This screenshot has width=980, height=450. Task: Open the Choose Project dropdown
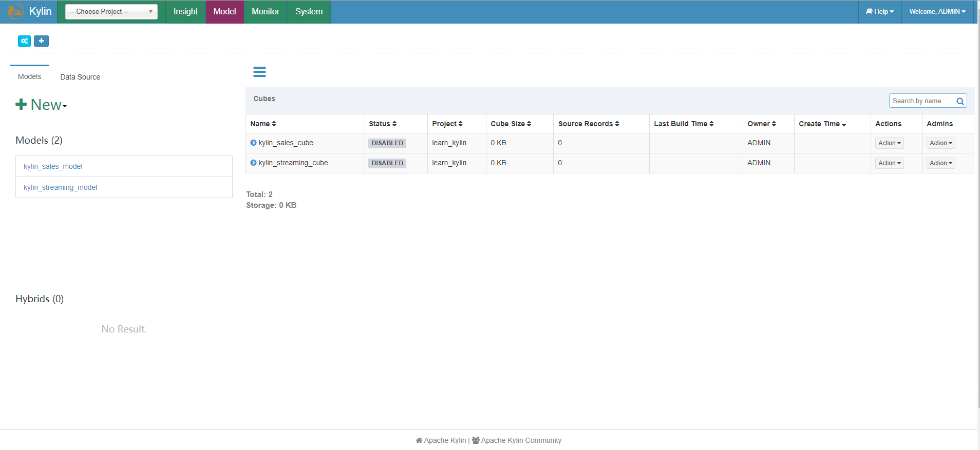click(x=111, y=11)
